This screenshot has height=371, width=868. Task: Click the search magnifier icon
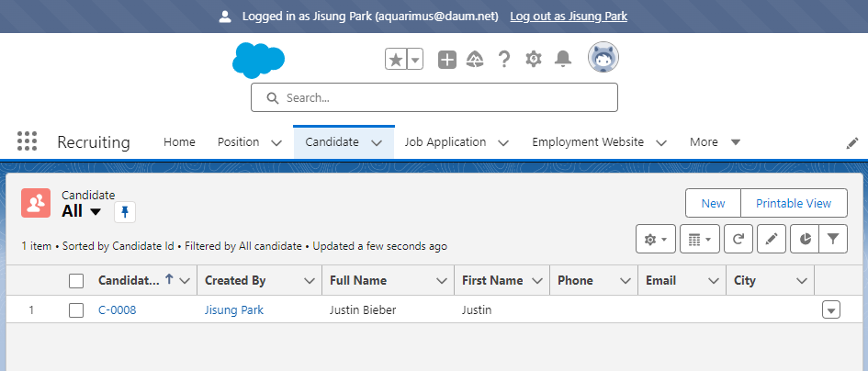coord(273,98)
